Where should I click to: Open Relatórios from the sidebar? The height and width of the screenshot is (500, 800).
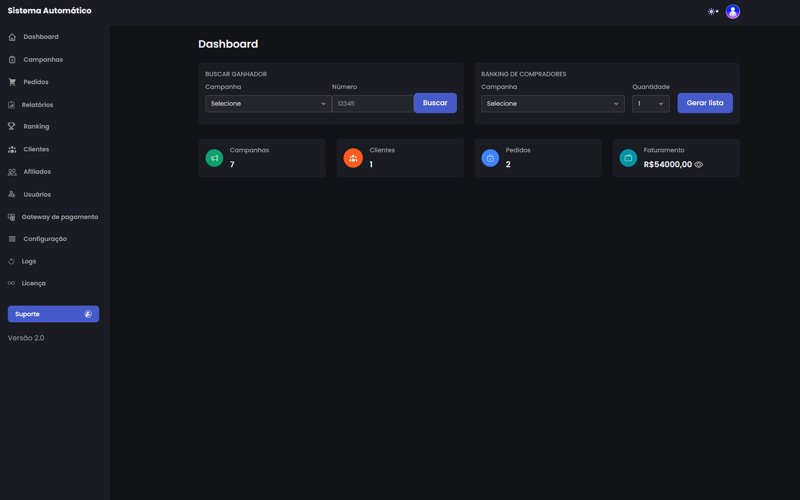(x=37, y=105)
